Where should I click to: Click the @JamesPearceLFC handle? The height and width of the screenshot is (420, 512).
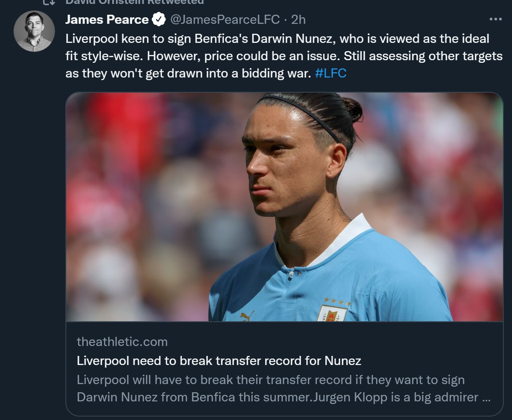tap(225, 19)
